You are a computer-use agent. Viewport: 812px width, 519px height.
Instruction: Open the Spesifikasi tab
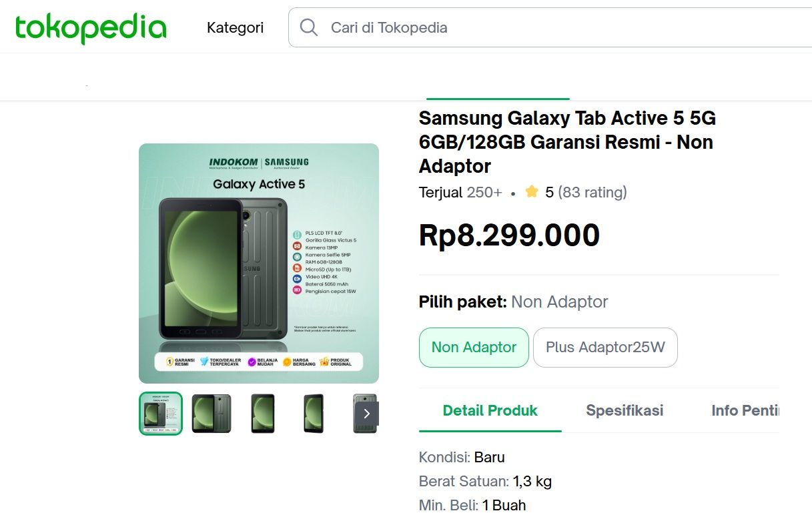tap(625, 410)
